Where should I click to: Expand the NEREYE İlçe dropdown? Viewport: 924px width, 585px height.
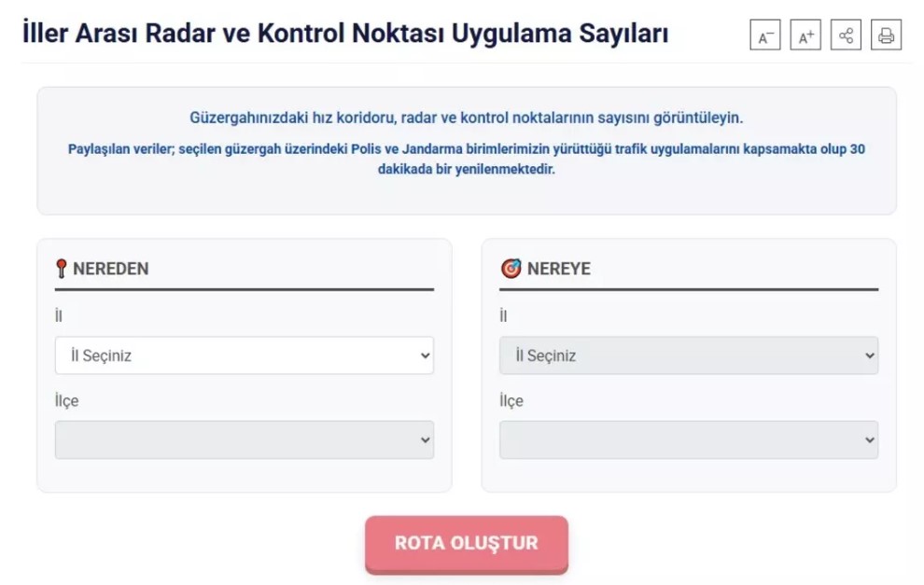[x=689, y=439]
